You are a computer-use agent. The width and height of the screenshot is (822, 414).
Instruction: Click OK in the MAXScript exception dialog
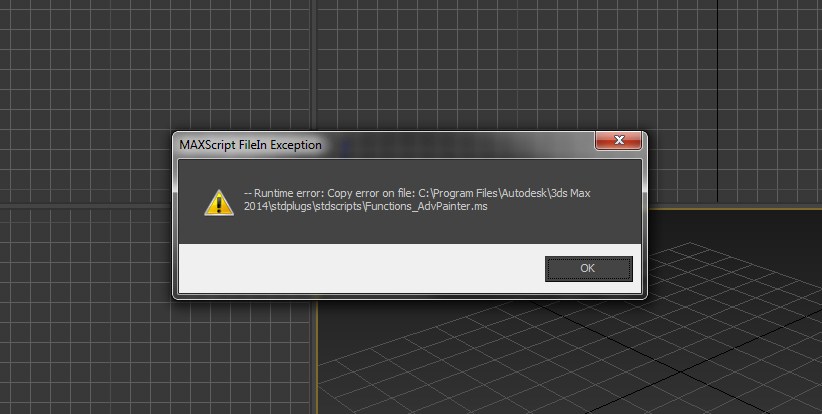coord(589,268)
